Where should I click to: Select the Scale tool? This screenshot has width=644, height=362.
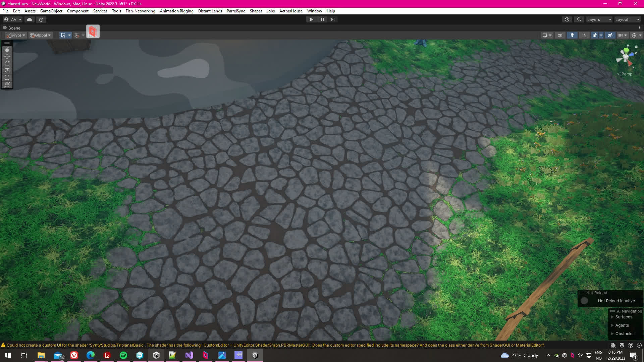click(7, 71)
